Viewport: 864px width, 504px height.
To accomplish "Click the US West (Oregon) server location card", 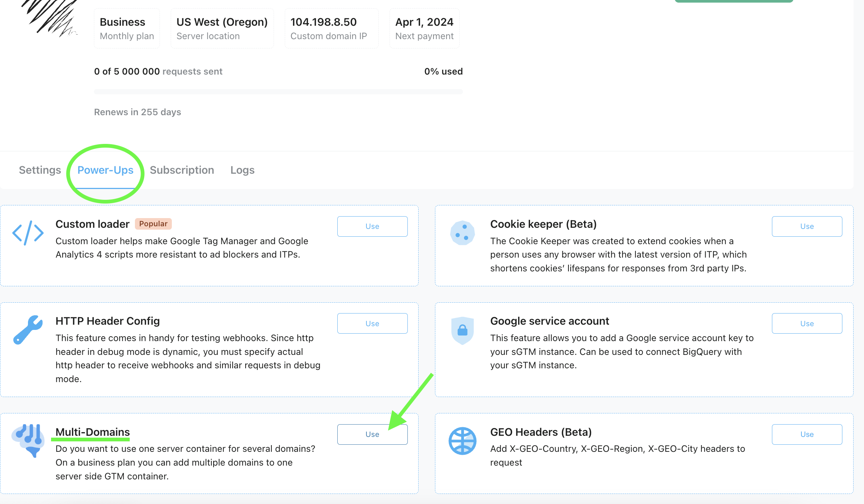I will coord(222,28).
